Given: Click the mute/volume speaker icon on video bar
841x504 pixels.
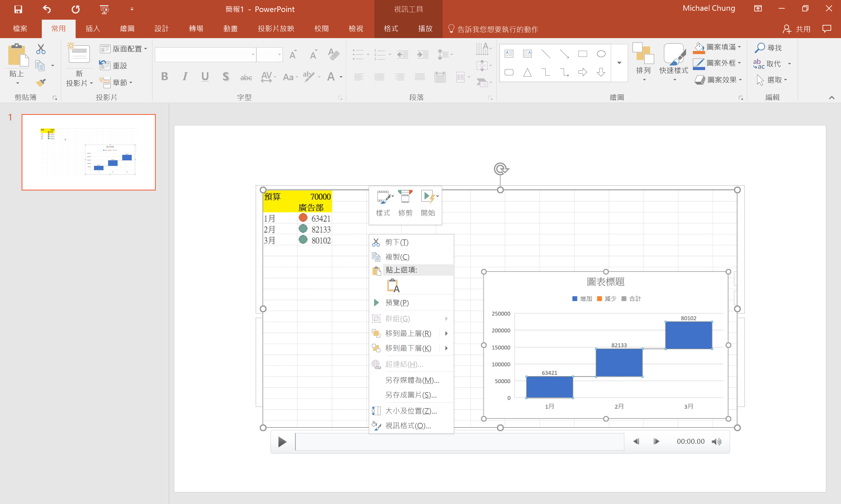Looking at the screenshot, I should (717, 441).
